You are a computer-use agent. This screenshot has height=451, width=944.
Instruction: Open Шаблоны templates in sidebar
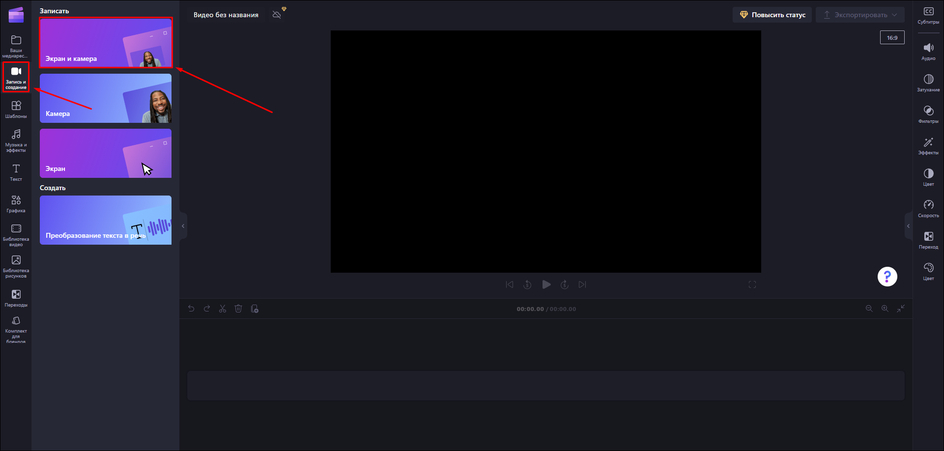16,109
